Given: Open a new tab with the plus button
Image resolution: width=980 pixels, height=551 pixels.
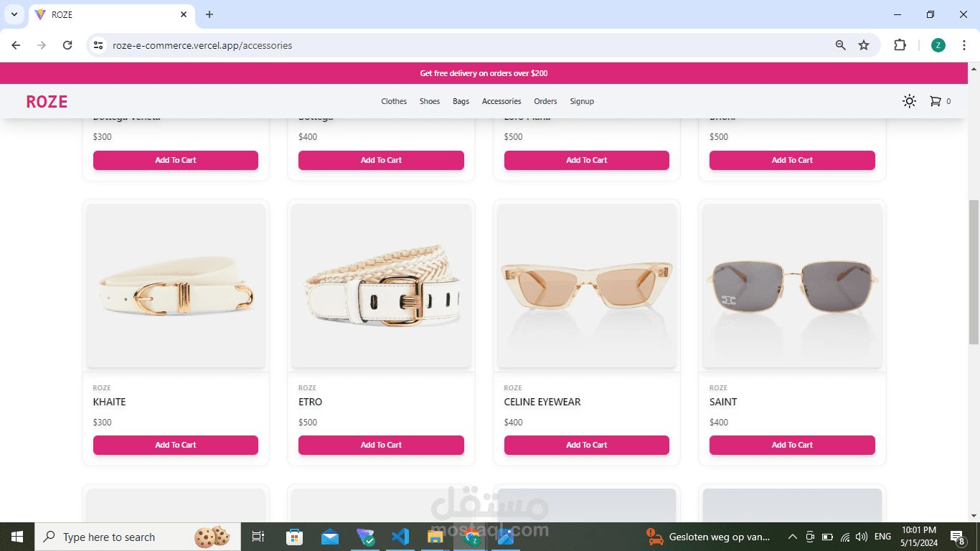Looking at the screenshot, I should pyautogui.click(x=209, y=14).
